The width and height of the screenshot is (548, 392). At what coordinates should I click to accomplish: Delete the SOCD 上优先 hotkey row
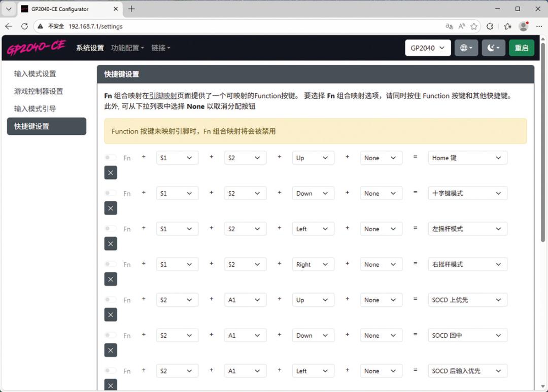[111, 315]
